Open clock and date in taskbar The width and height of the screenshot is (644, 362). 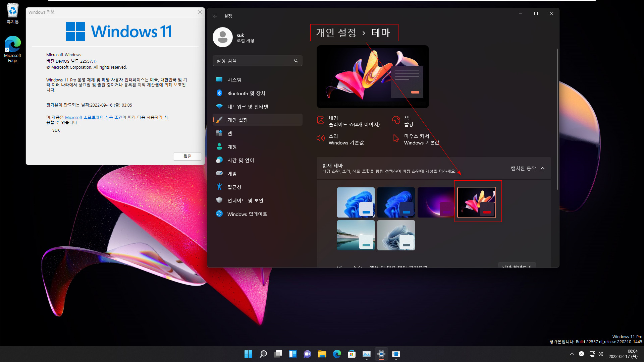624,354
